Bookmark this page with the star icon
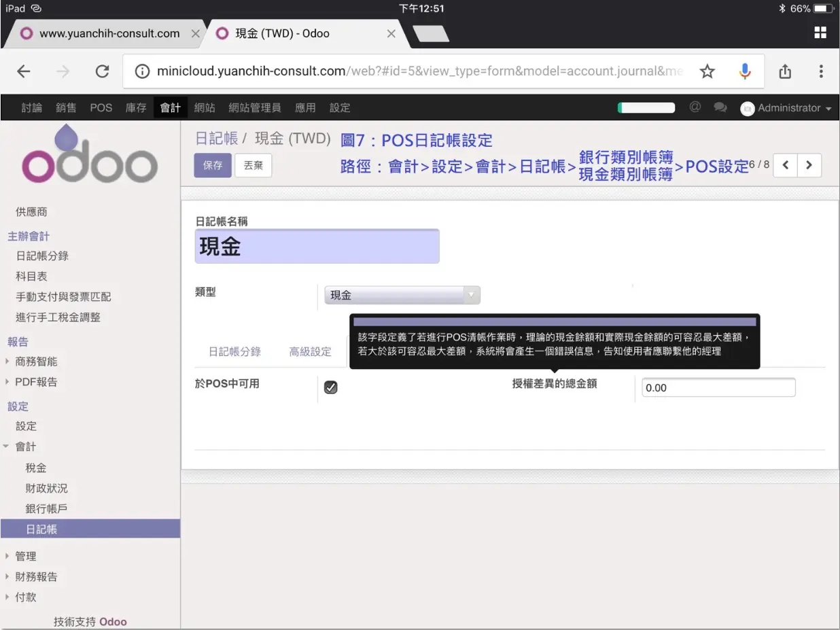The width and height of the screenshot is (840, 630). [707, 71]
